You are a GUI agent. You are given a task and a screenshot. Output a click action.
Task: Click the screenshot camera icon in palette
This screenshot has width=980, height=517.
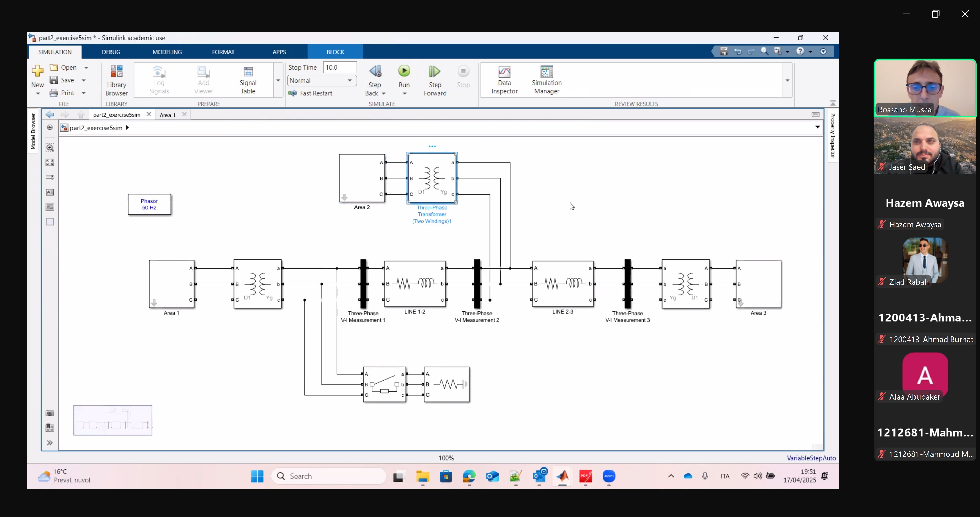[50, 413]
